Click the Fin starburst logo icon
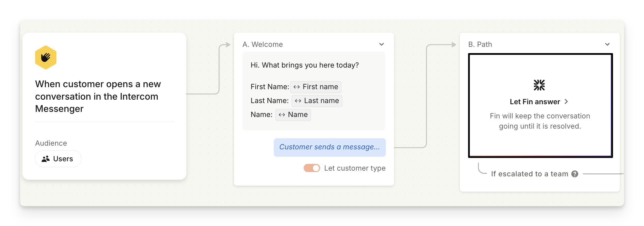Image resolution: width=644 pixels, height=226 pixels. [539, 85]
